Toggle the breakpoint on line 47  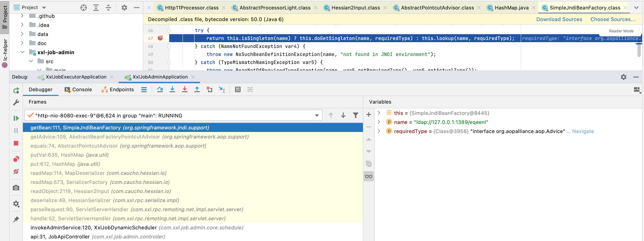click(160, 38)
